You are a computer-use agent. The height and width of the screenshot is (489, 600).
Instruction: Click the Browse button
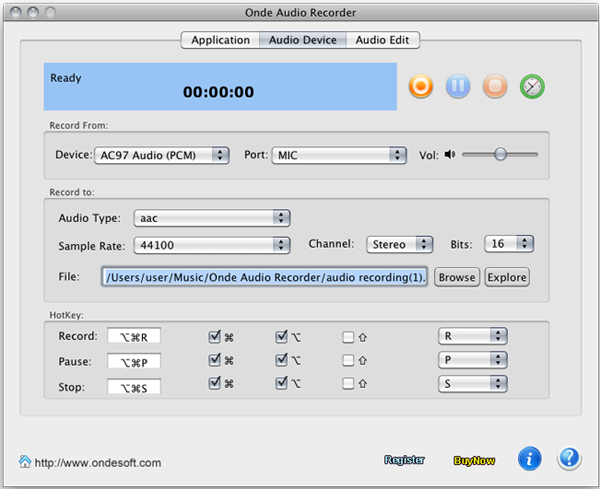456,277
